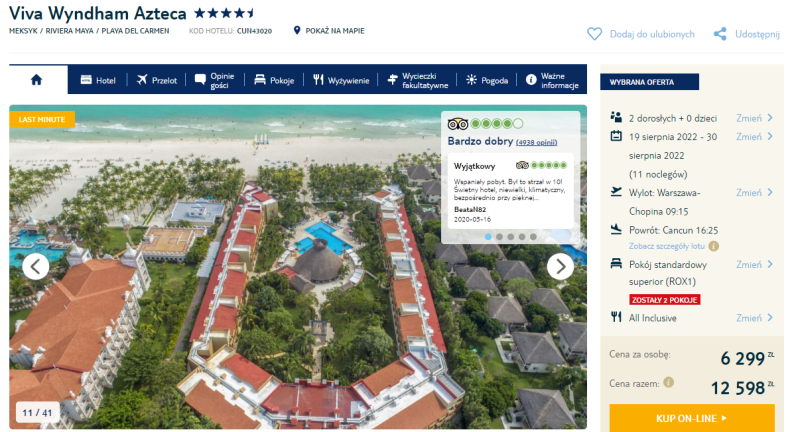Expand Zmień for travel dates
Viewport: 790px width, 432px height.
tap(754, 137)
